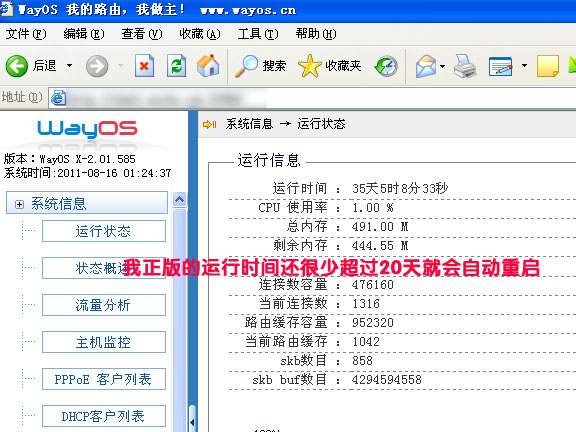
Task: Click the system time 2011-08-16 01:24:37
Action: tap(114, 173)
